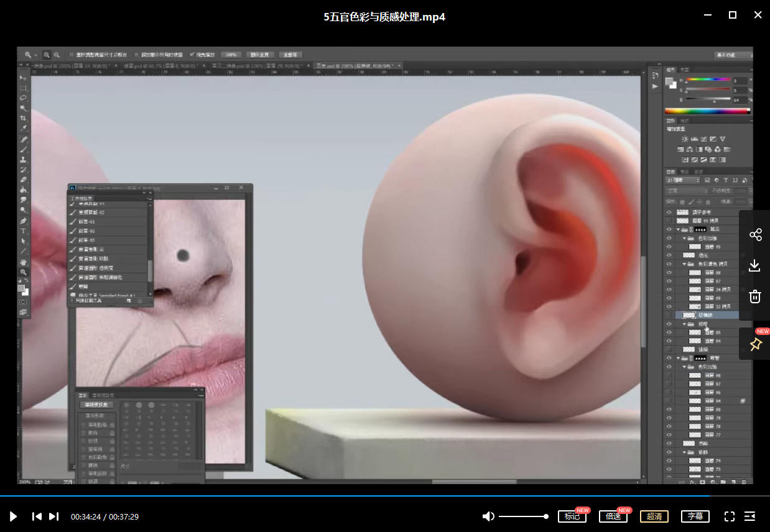Go back to the previous video
Viewport: 770px width, 532px height.
coord(37,516)
